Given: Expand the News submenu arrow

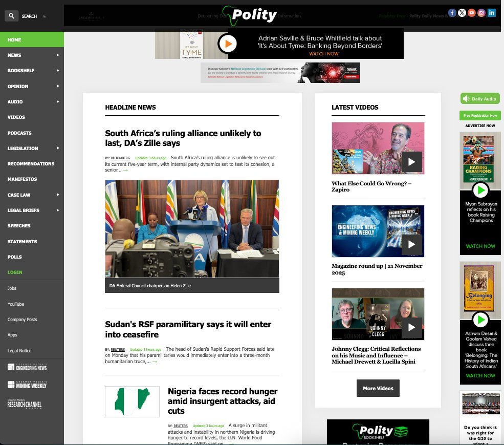Looking at the screenshot, I should point(58,55).
